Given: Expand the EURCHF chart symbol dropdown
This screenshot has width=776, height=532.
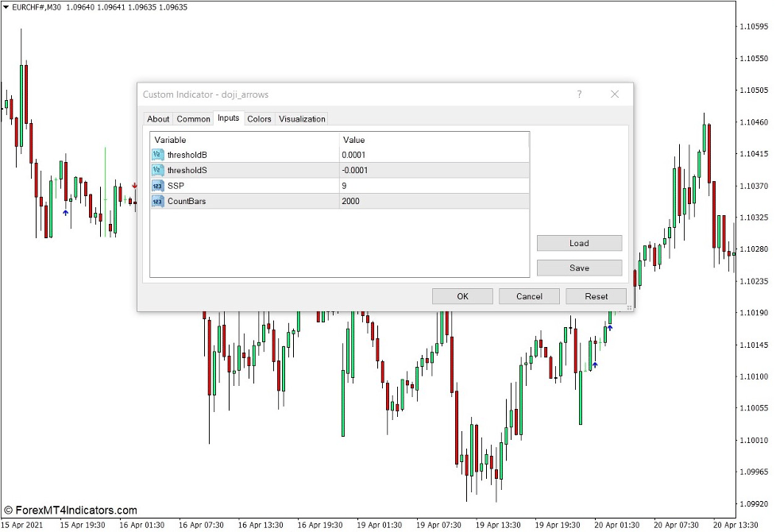Looking at the screenshot, I should pos(6,6).
